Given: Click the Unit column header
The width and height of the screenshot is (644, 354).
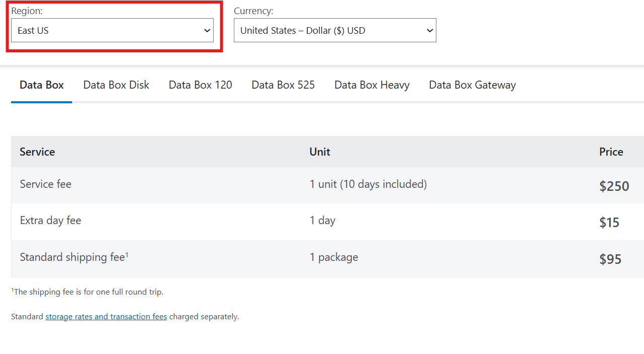Looking at the screenshot, I should click(x=320, y=152).
